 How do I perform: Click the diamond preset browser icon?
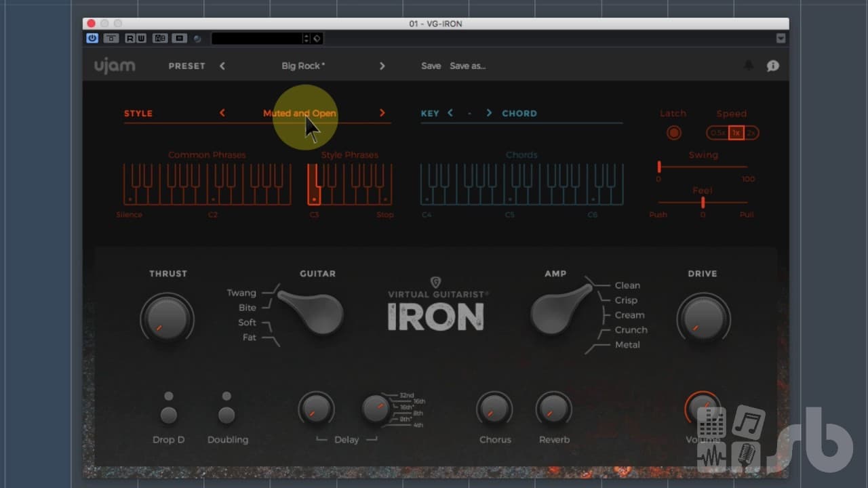coord(317,39)
